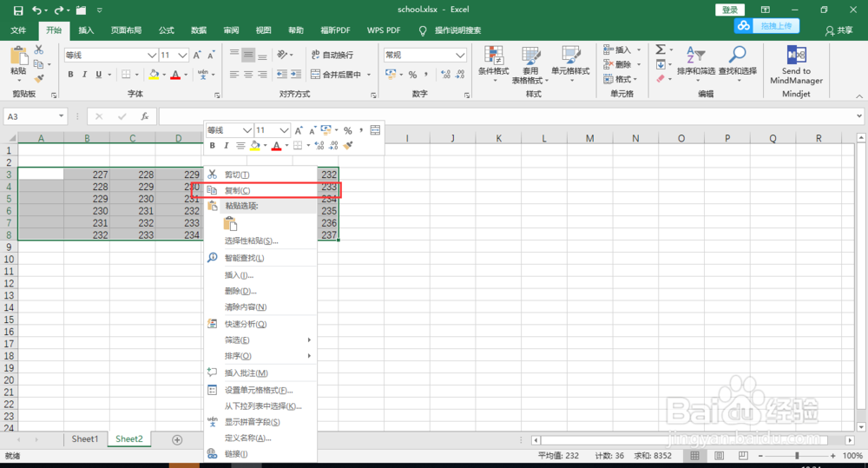Decrease font size in ribbon
This screenshot has width=868, height=468.
pos(211,56)
